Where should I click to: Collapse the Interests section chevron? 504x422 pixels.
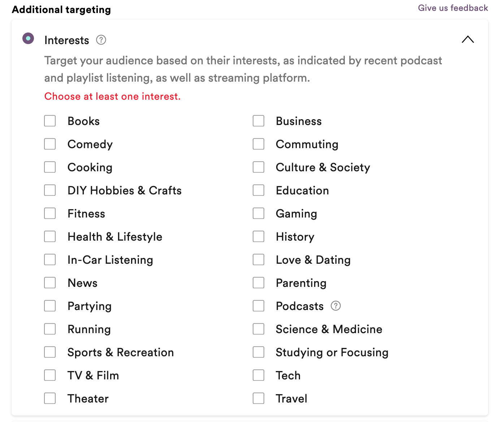coord(468,39)
